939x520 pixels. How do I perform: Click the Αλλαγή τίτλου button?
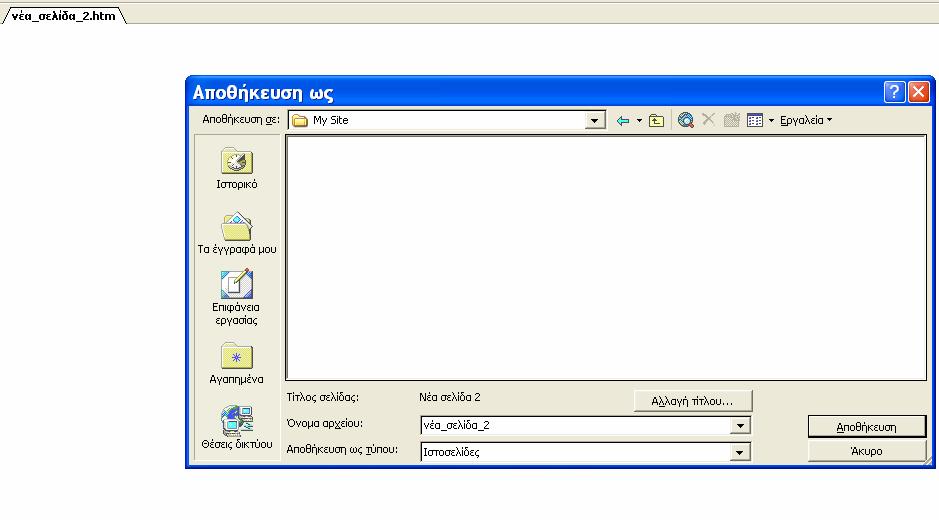point(692,401)
